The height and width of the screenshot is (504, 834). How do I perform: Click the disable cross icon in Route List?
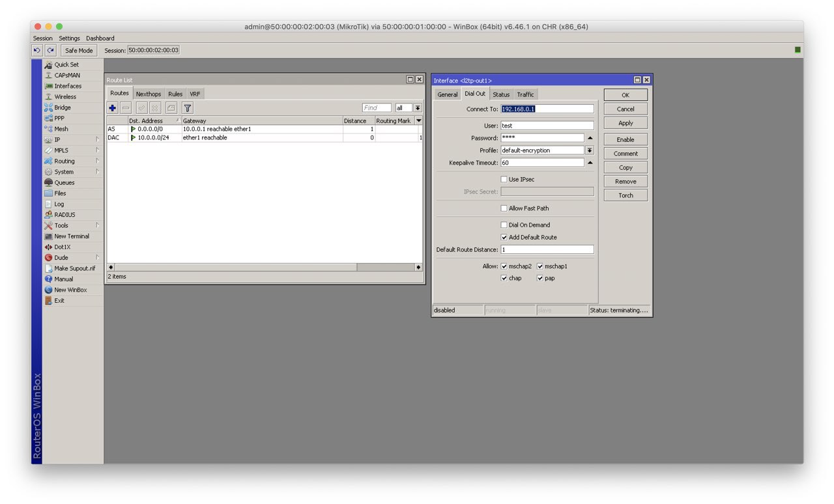tap(155, 108)
